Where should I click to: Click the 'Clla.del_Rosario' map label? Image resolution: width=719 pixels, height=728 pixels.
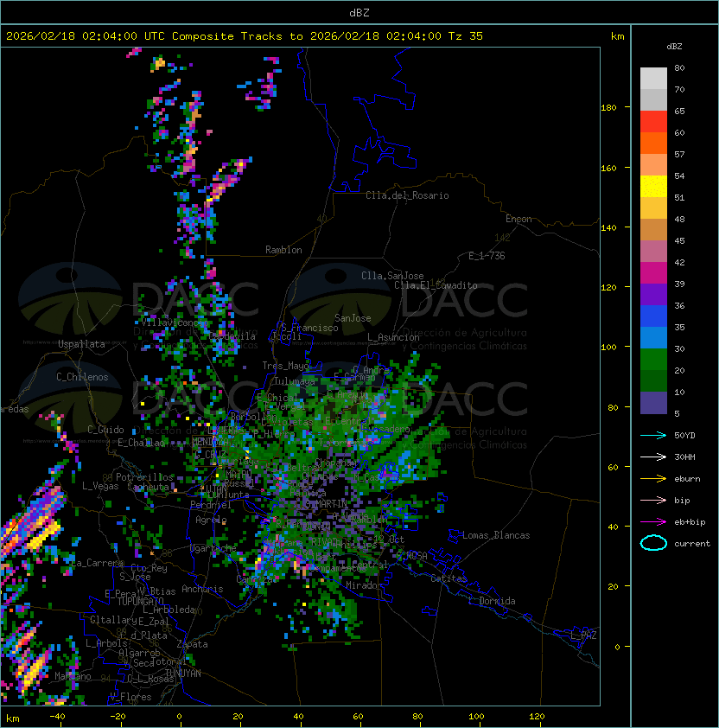(x=407, y=195)
